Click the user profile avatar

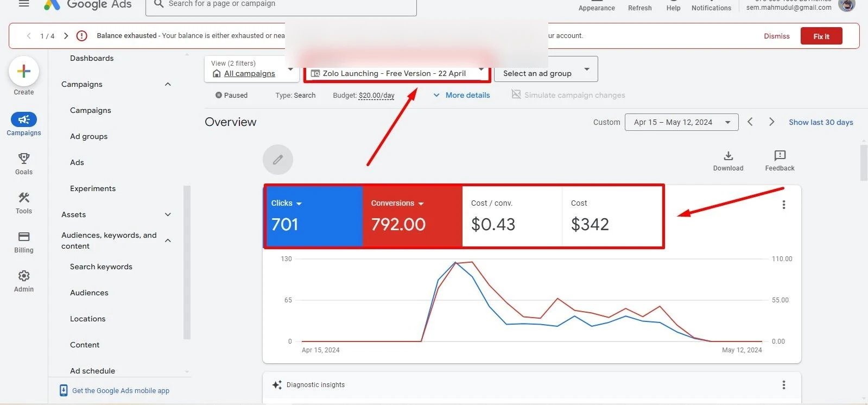[x=847, y=5]
